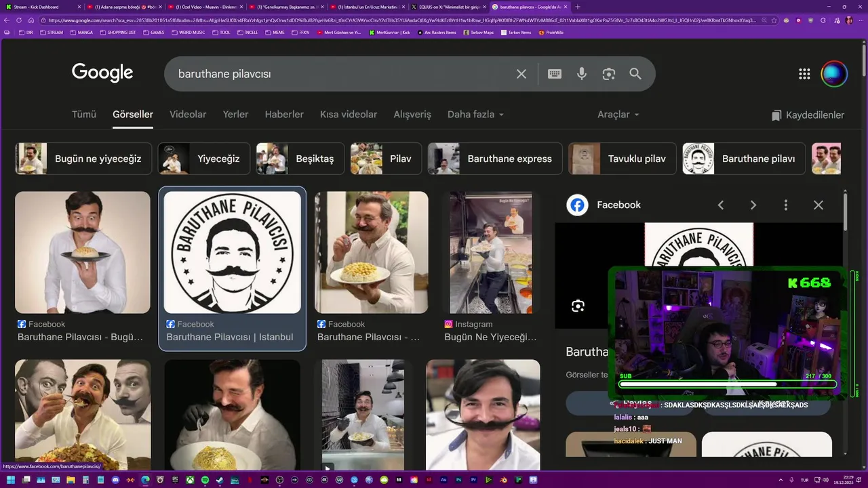Filter by the Baruthane pilavı chip
Viewport: 868px width, 488px height.
click(744, 159)
